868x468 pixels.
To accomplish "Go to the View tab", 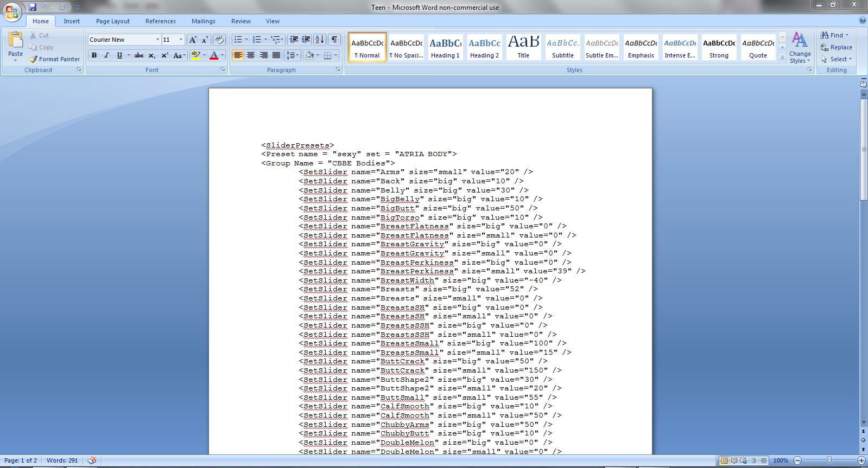I will [x=273, y=21].
